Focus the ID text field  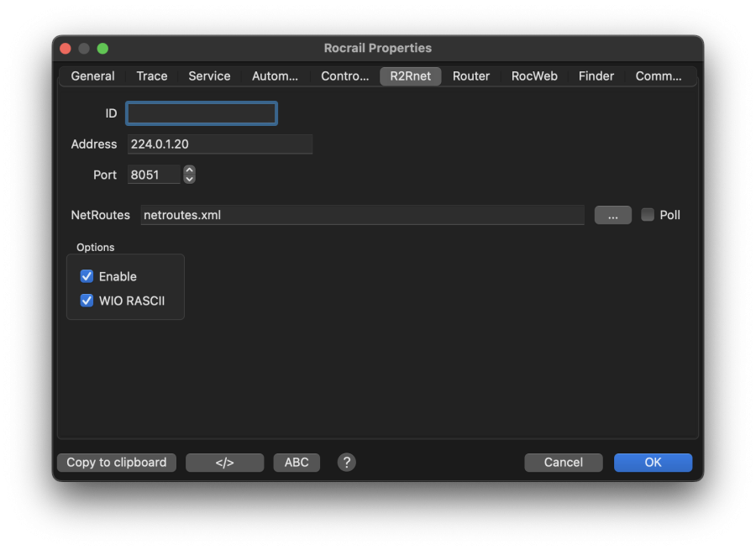202,113
